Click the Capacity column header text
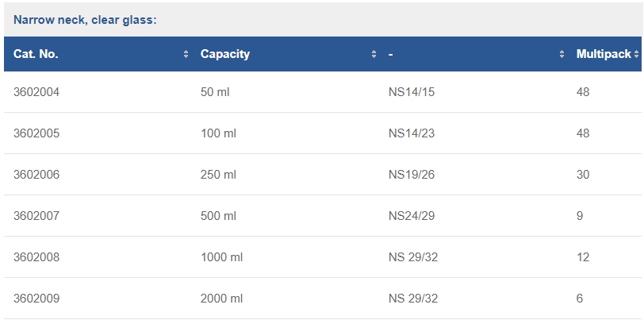Screen dimensions: 644x320 pyautogui.click(x=225, y=54)
